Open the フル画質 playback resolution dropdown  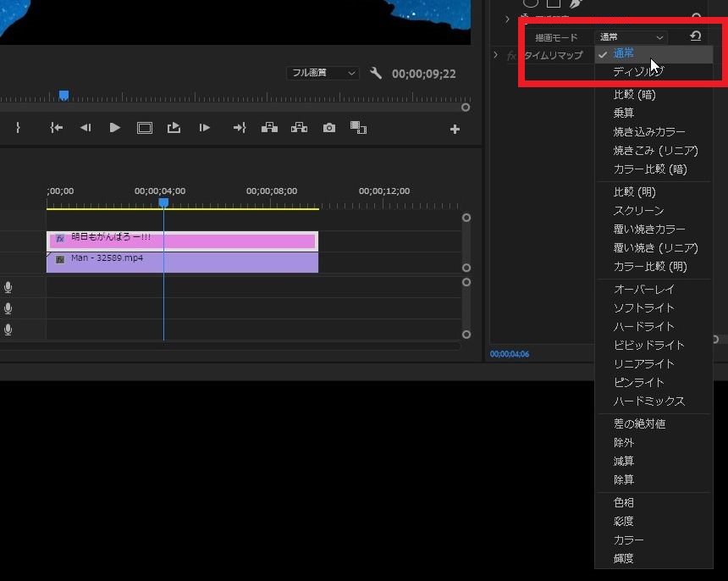323,74
